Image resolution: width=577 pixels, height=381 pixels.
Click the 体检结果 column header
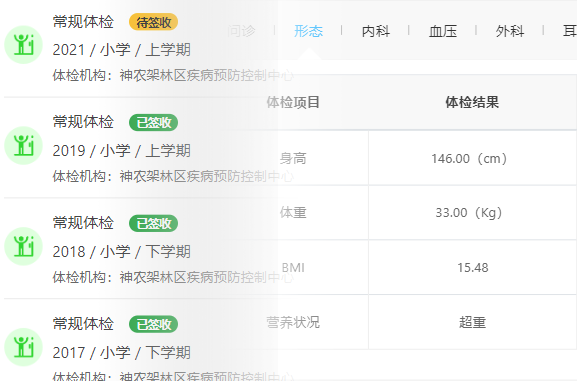[x=472, y=102]
